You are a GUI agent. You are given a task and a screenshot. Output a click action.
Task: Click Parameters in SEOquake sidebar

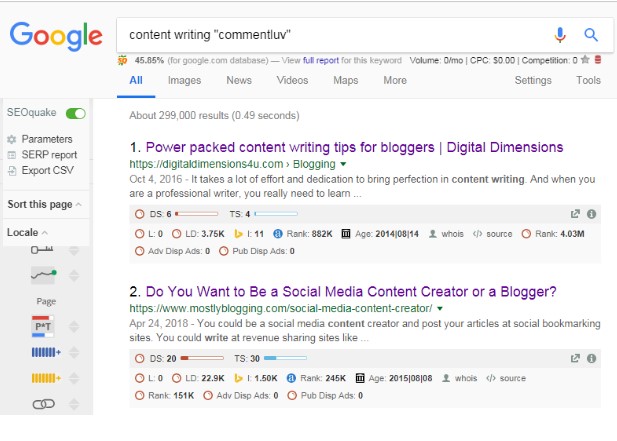tap(47, 139)
